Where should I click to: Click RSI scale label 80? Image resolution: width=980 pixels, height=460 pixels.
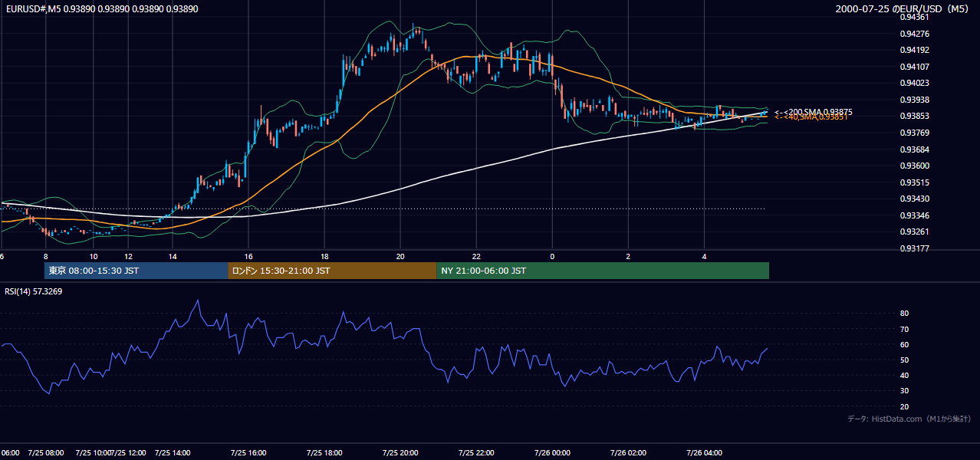pos(904,314)
